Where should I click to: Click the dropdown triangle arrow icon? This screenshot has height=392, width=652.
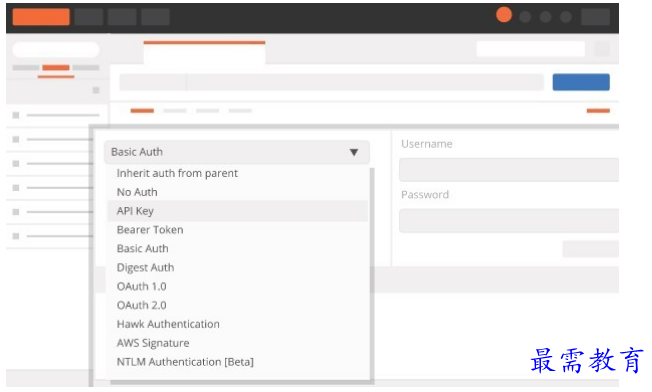tap(354, 152)
